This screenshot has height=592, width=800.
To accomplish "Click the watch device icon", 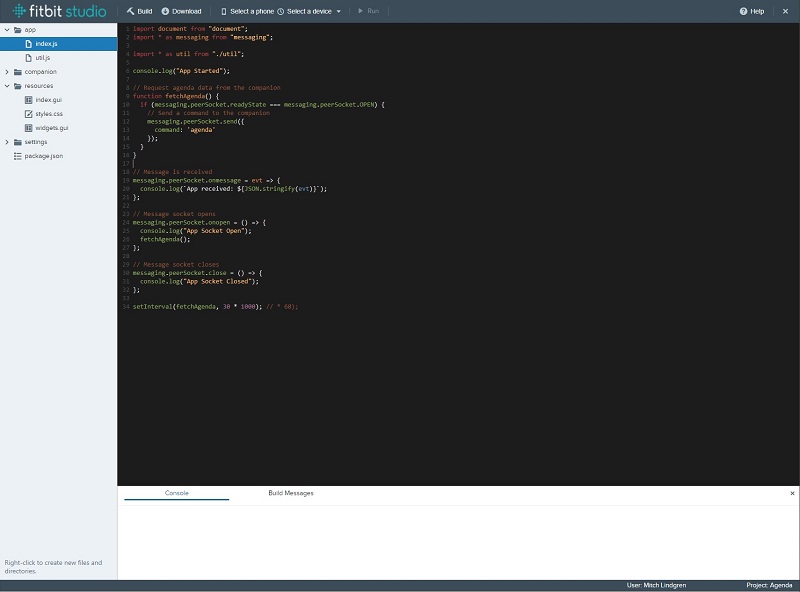I will (x=281, y=11).
